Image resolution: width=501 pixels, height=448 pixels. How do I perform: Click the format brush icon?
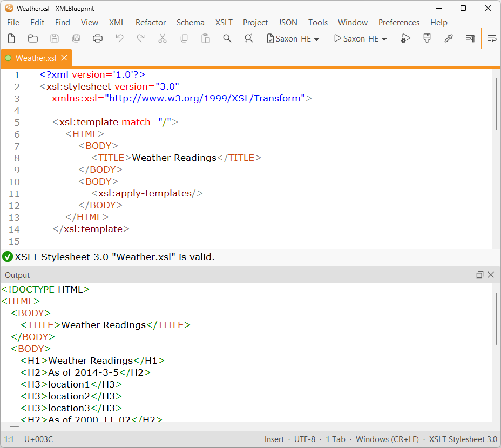point(427,38)
